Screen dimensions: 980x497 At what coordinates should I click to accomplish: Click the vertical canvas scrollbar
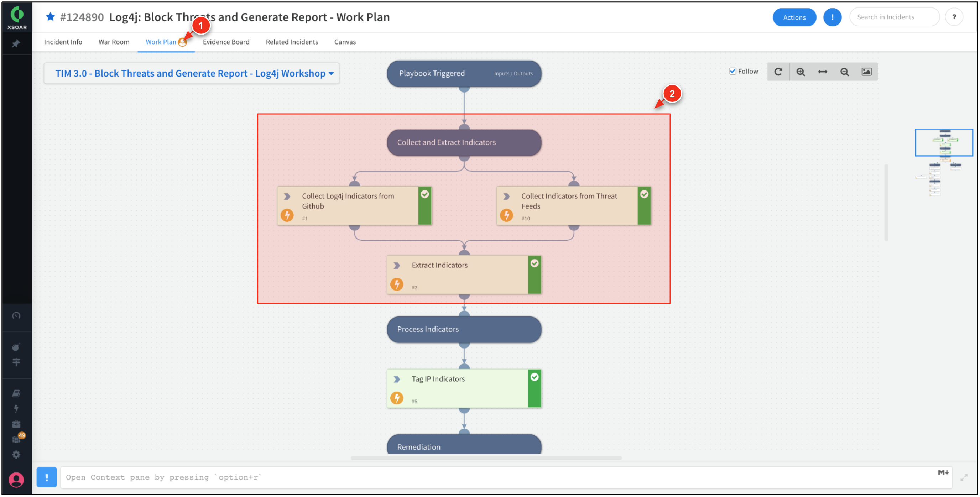pos(886,202)
